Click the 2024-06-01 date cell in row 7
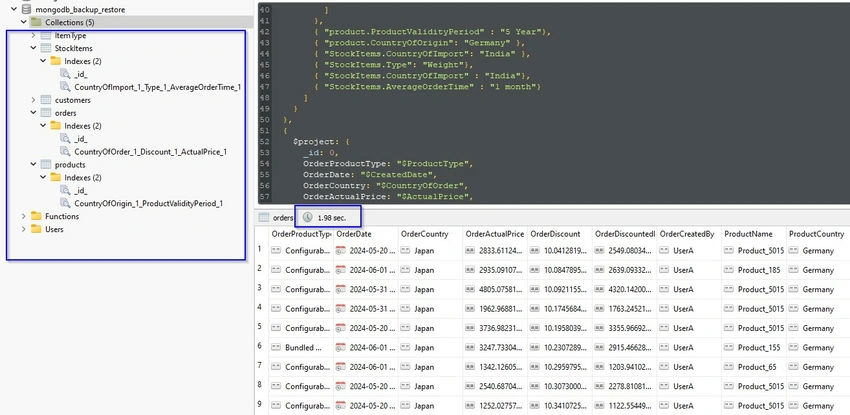 click(365, 367)
